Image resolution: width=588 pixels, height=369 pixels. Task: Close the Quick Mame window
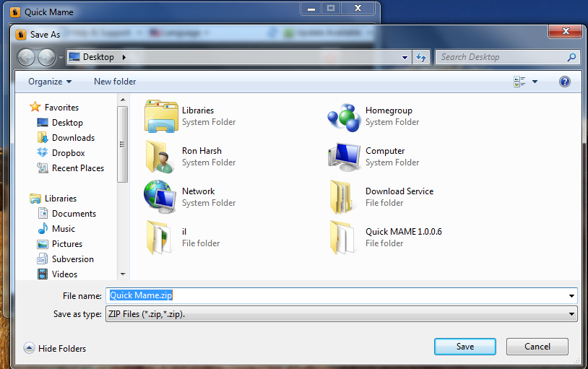358,9
